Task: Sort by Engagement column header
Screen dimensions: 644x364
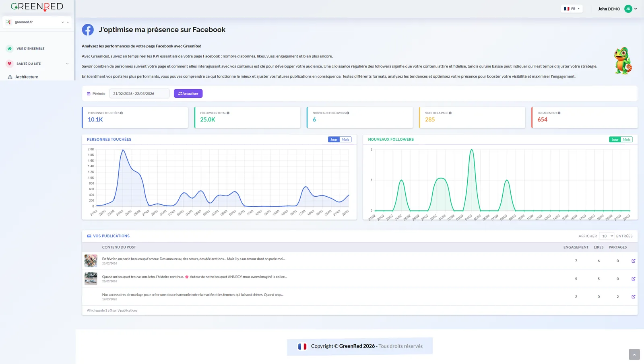Action: point(576,247)
